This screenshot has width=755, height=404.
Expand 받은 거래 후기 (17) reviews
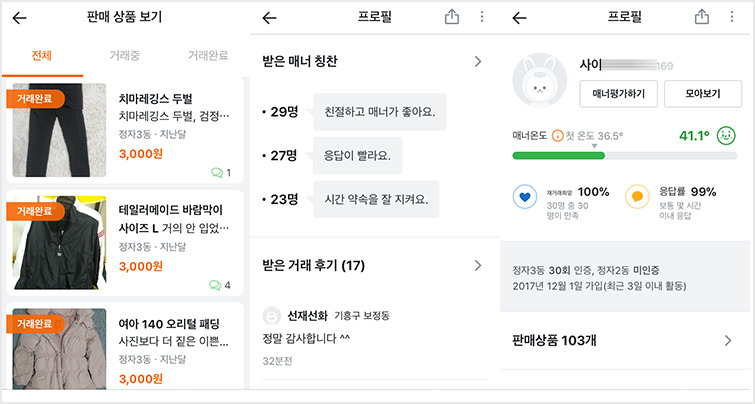[478, 265]
